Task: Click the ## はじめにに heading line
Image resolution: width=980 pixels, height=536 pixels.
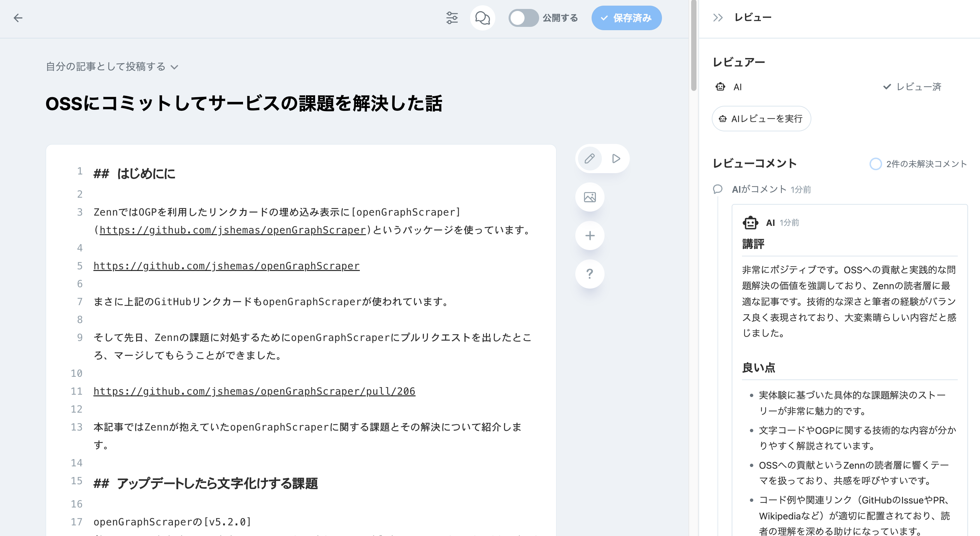Action: (x=134, y=174)
